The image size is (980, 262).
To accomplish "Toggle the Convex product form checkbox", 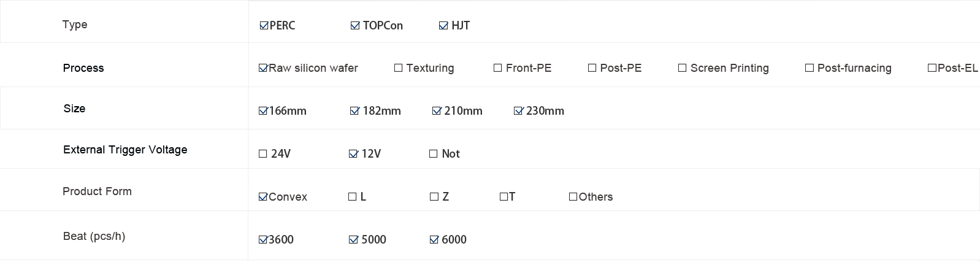I will point(263,197).
